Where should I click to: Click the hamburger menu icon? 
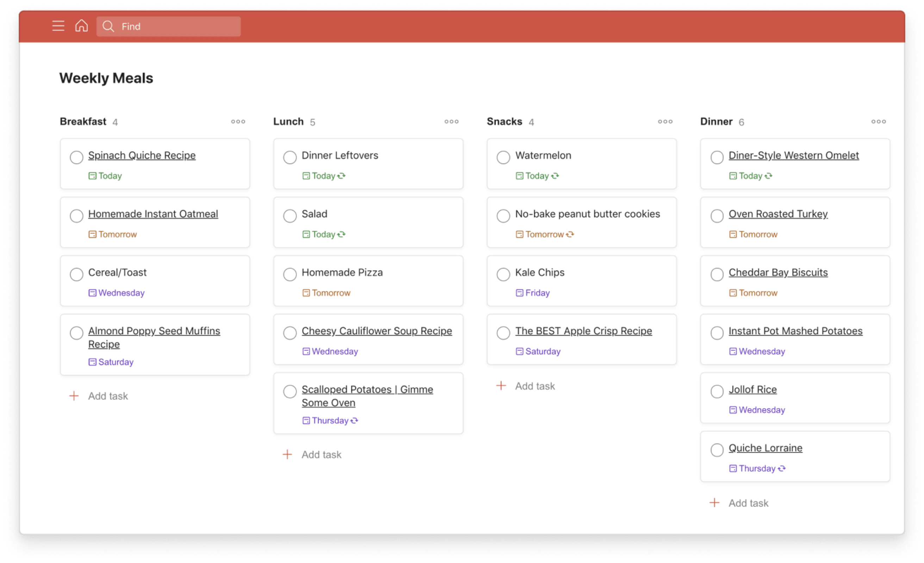tap(58, 26)
